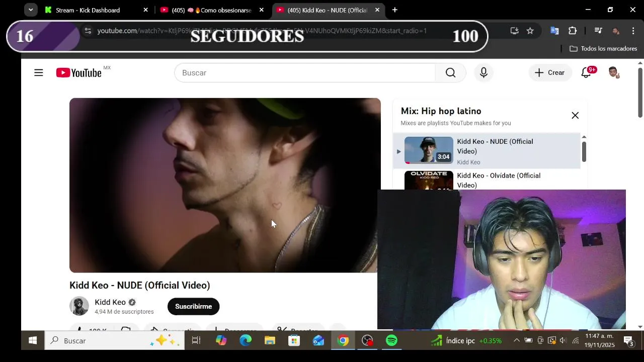Open Outlook from the taskbar
This screenshot has height=362, width=644.
point(318,341)
